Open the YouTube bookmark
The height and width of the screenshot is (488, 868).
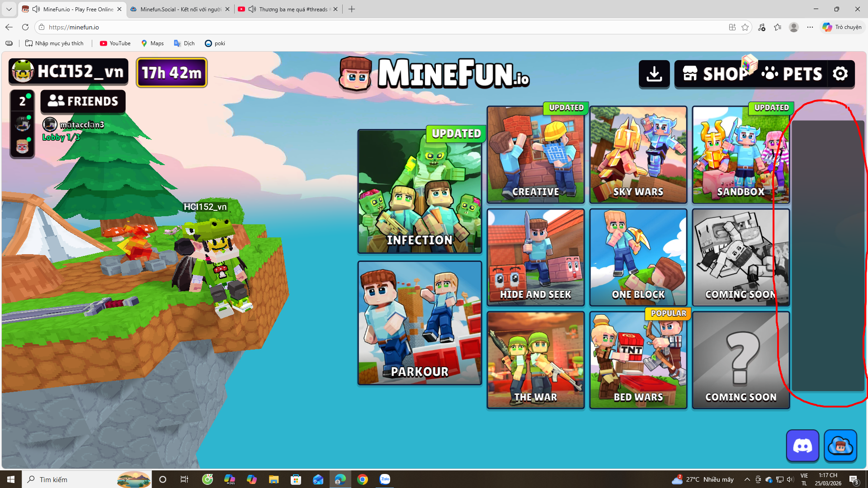[x=115, y=43]
